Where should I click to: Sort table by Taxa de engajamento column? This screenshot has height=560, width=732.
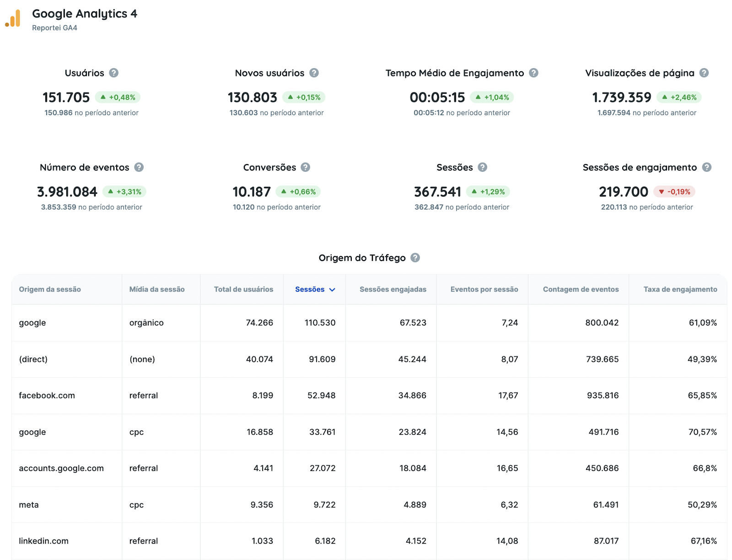click(680, 289)
